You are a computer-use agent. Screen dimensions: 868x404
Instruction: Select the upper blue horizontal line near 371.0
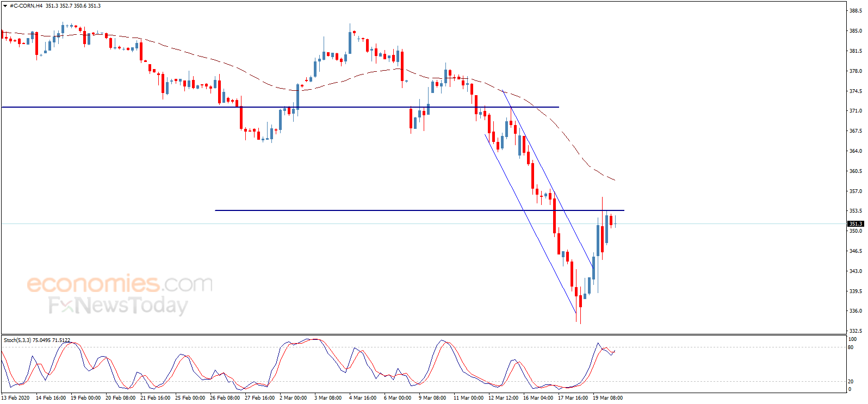click(280, 107)
